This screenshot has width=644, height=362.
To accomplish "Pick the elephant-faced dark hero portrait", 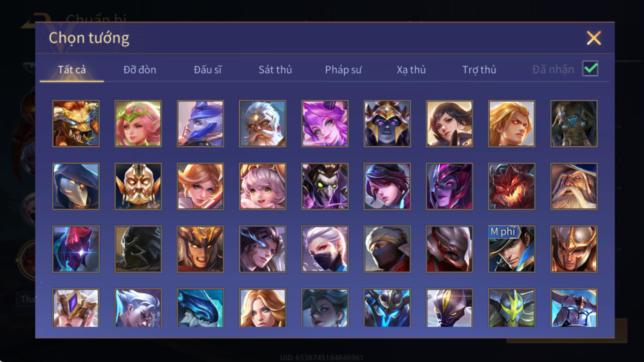I will coord(574,123).
